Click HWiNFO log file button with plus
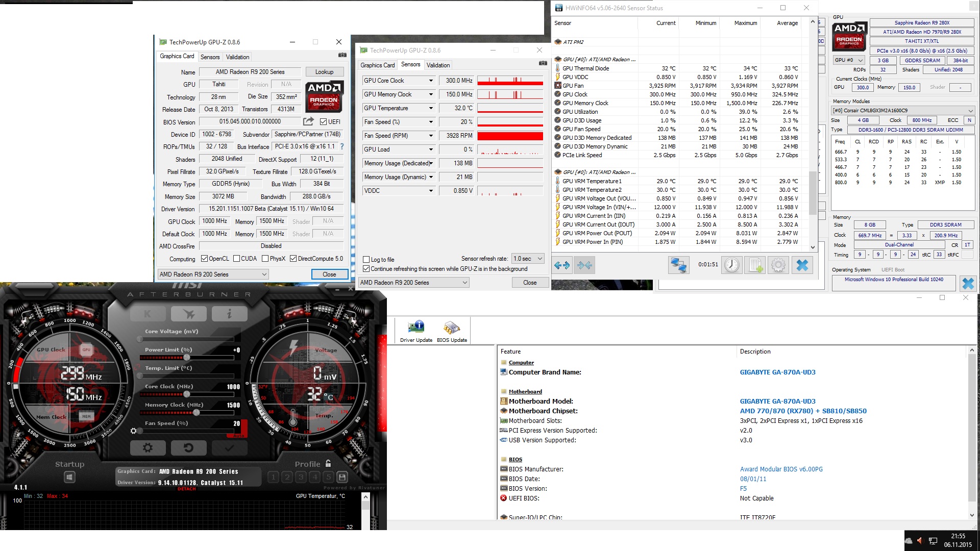Viewport: 980px width, 551px height. pyautogui.click(x=756, y=265)
